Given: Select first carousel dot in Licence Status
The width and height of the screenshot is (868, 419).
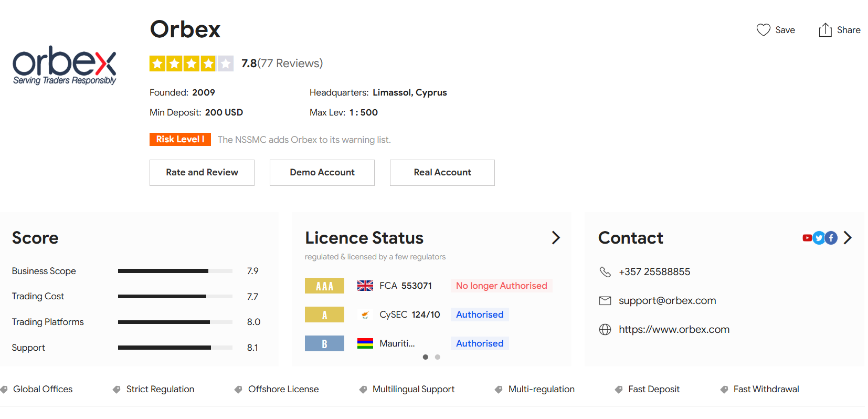Looking at the screenshot, I should tap(425, 357).
